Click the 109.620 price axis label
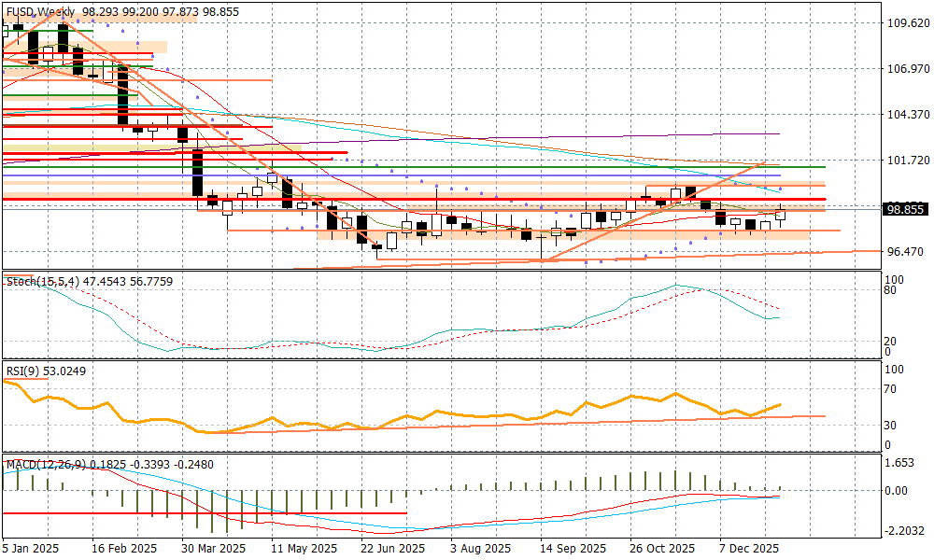The width and height of the screenshot is (934, 560). 908,23
